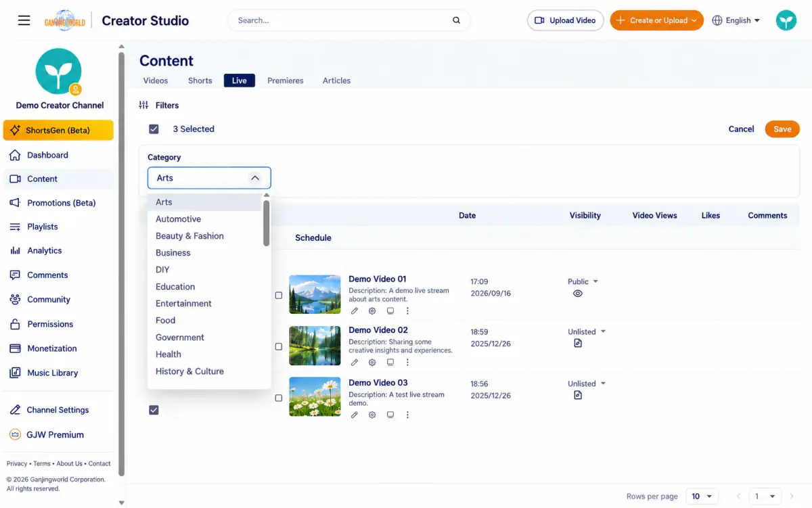Viewport: 812px width, 508px height.
Task: Open the Demo Video 03 daisies thumbnail
Action: click(315, 396)
